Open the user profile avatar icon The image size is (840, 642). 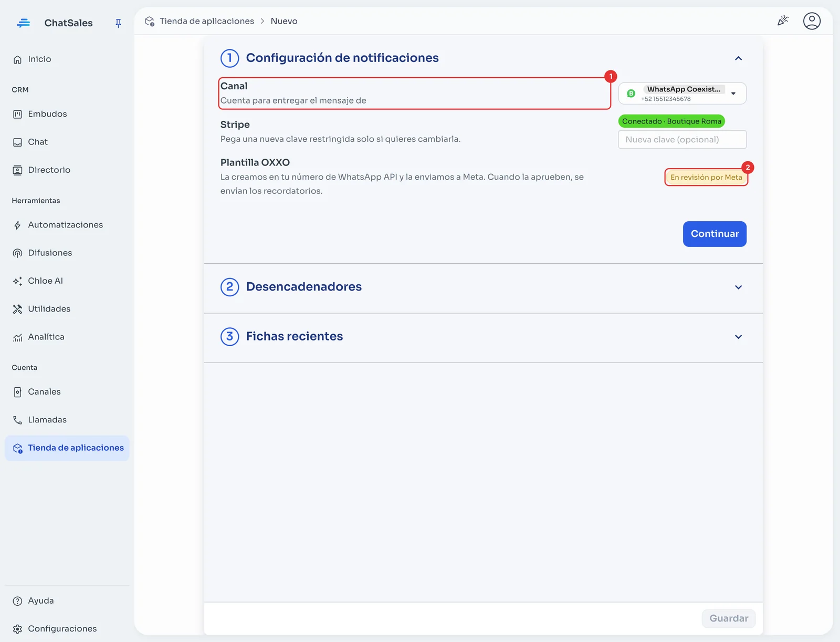tap(812, 21)
